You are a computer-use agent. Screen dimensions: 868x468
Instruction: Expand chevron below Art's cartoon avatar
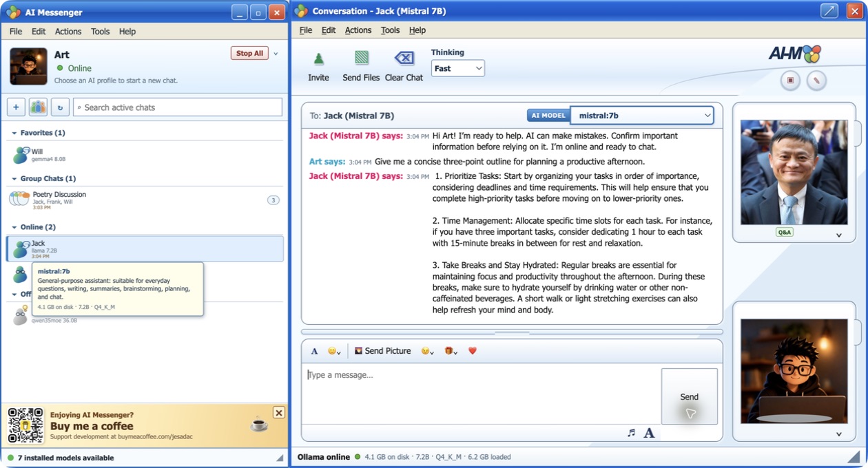(839, 434)
